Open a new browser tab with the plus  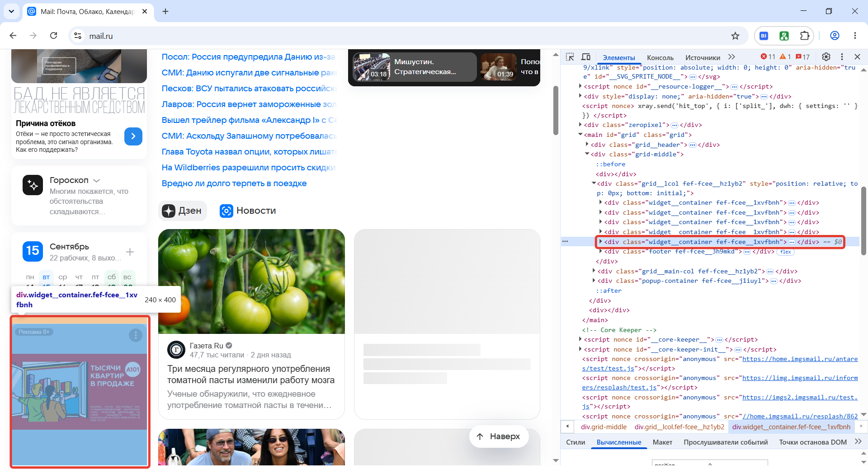(x=165, y=11)
